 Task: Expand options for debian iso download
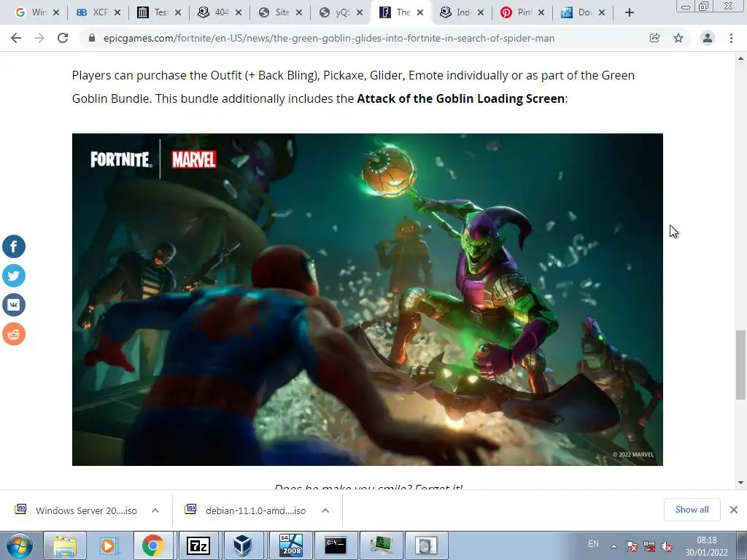pyautogui.click(x=325, y=510)
